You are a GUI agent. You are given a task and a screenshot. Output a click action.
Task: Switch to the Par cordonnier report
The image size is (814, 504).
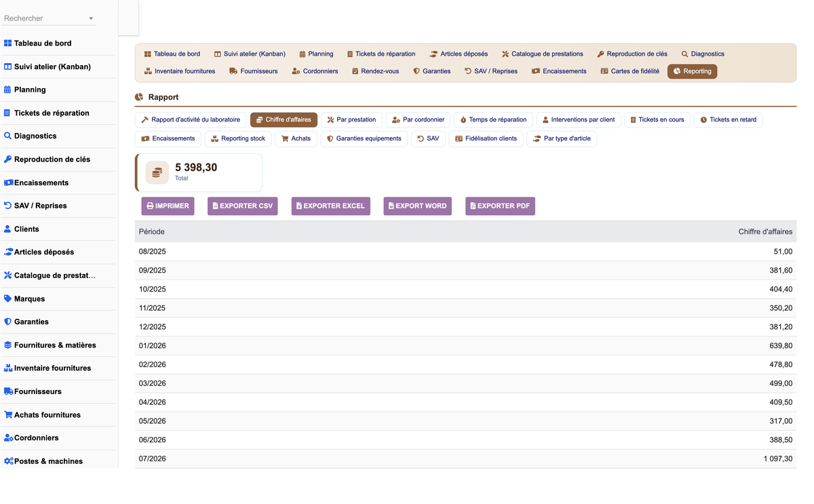[x=418, y=120]
